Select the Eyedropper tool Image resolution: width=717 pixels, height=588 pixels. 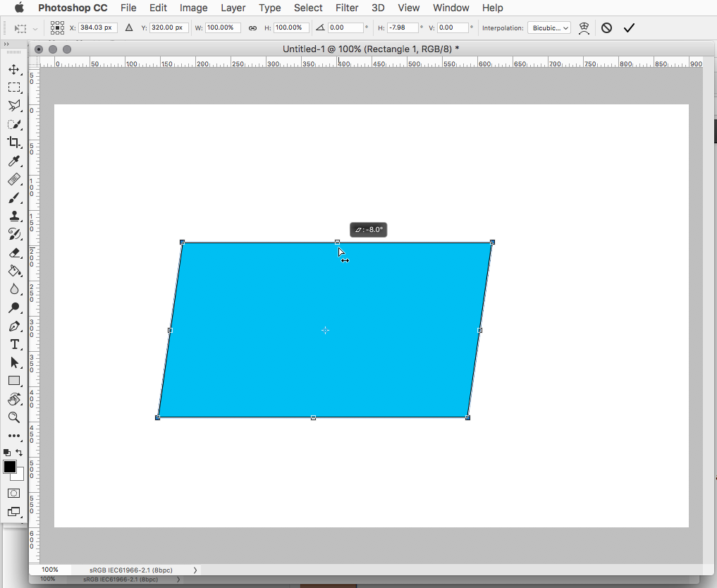pyautogui.click(x=13, y=161)
